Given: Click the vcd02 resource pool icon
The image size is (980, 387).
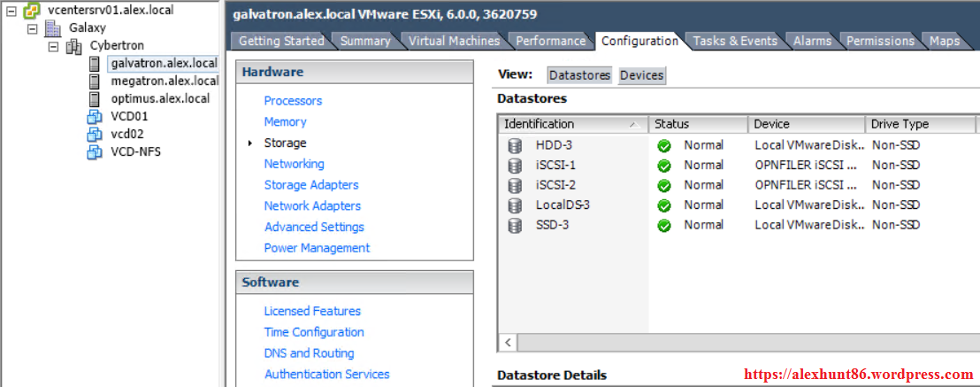Looking at the screenshot, I should 95,134.
